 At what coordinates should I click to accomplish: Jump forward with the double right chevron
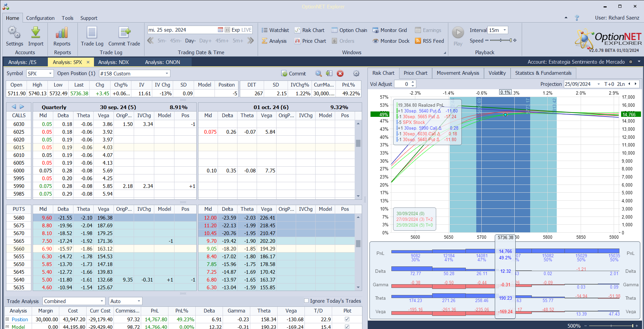[250, 41]
